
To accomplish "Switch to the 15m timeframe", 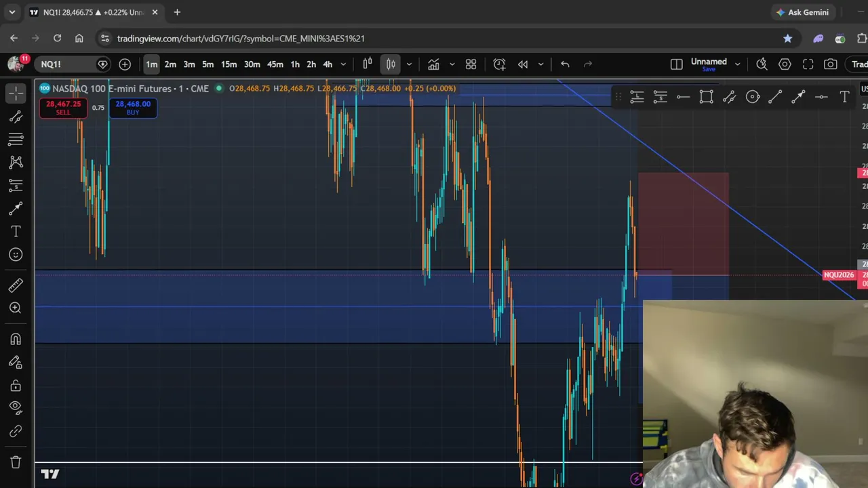I will pyautogui.click(x=229, y=64).
